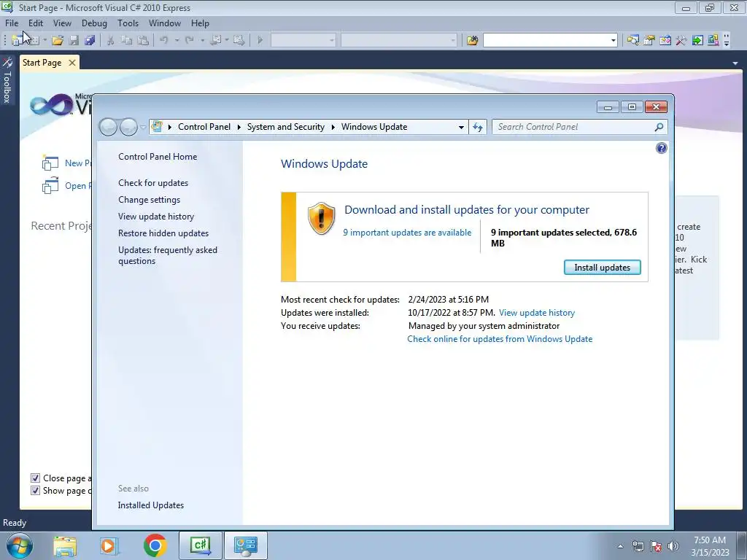
Task: Click the Copy toolbar icon
Action: [x=127, y=41]
